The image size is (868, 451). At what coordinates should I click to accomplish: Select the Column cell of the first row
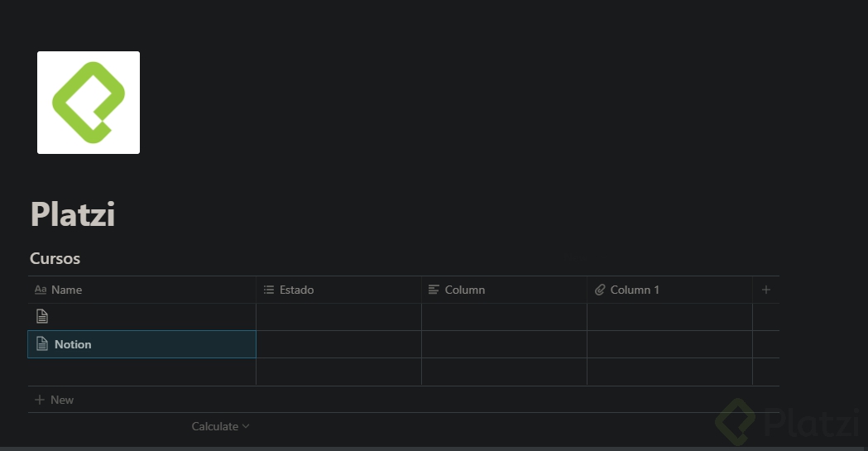point(504,316)
